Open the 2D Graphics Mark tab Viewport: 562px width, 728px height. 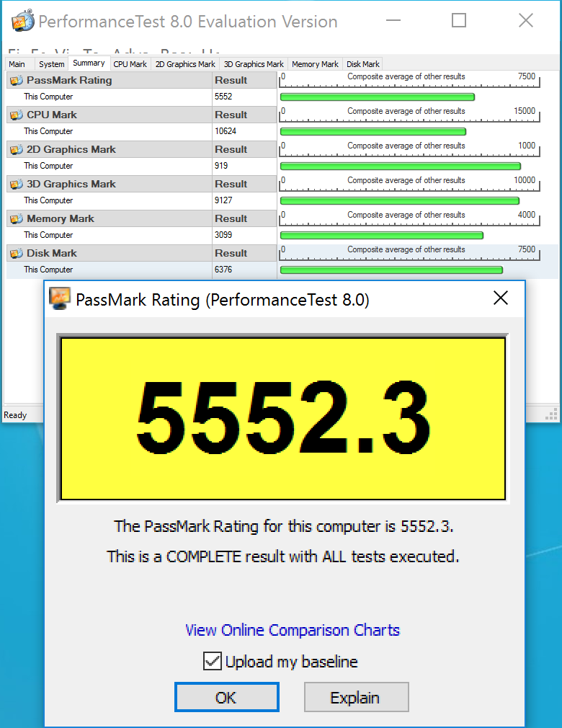[185, 64]
